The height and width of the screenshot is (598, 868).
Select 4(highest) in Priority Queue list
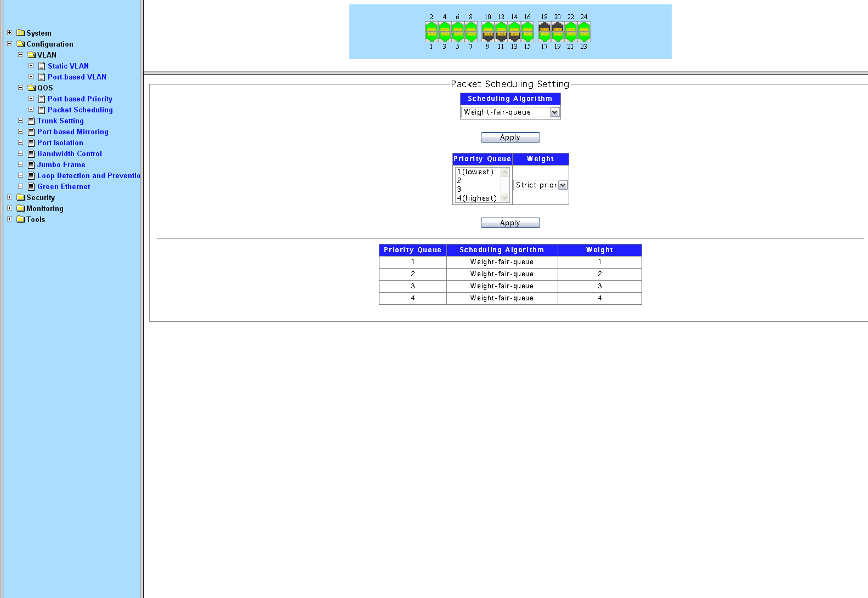click(x=477, y=198)
